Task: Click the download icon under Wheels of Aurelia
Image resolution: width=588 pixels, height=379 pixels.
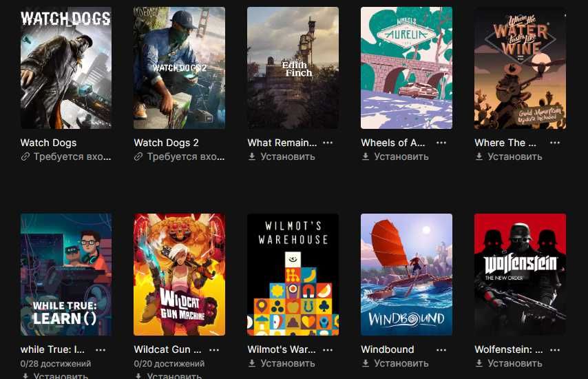Action: coord(366,156)
